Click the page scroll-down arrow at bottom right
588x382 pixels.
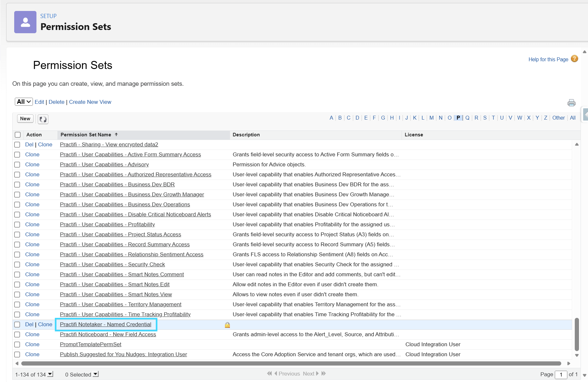click(x=584, y=375)
